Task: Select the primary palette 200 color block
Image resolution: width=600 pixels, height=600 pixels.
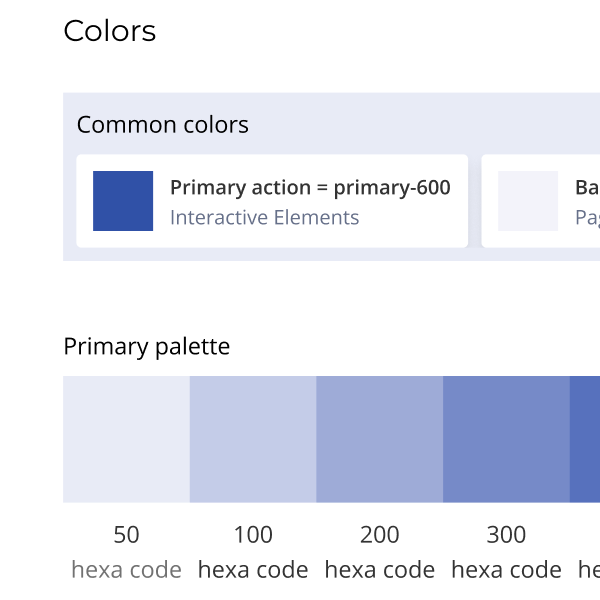Action: tap(380, 439)
